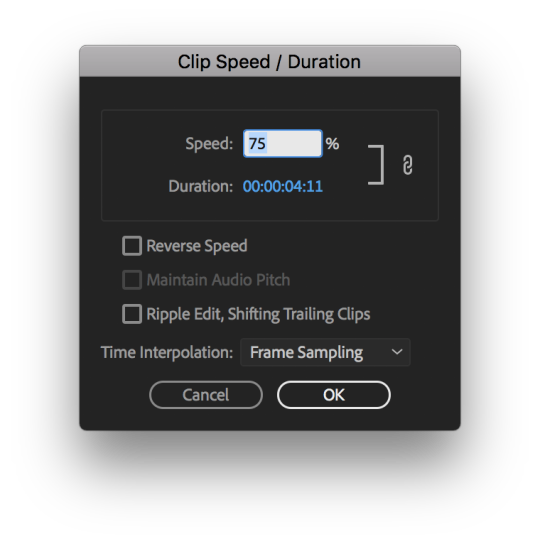
Task: Open the Time Interpolation dropdown
Action: pyautogui.click(x=325, y=352)
